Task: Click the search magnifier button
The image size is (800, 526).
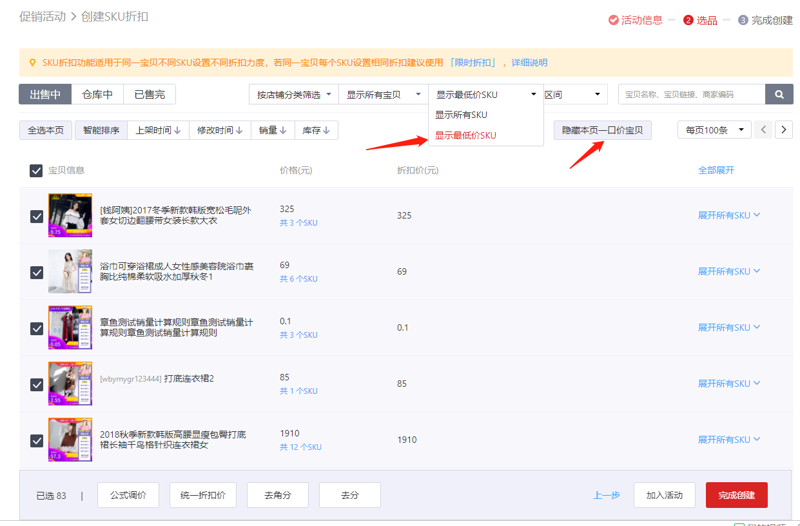Action: (779, 94)
